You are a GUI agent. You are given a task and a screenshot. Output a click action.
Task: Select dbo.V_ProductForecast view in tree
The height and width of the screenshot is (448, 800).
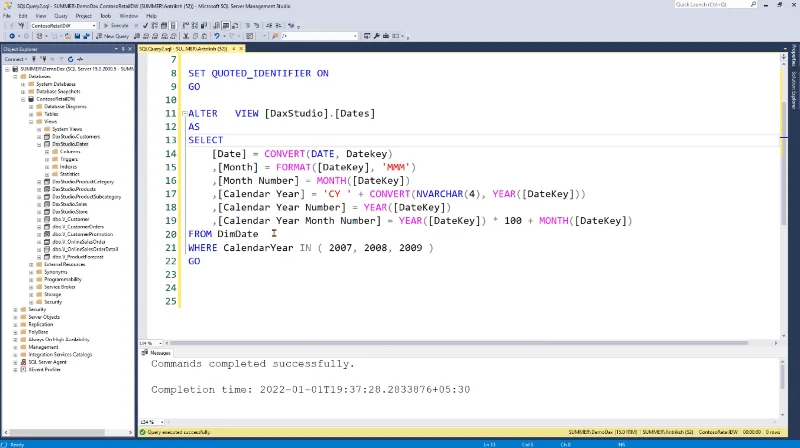click(78, 257)
